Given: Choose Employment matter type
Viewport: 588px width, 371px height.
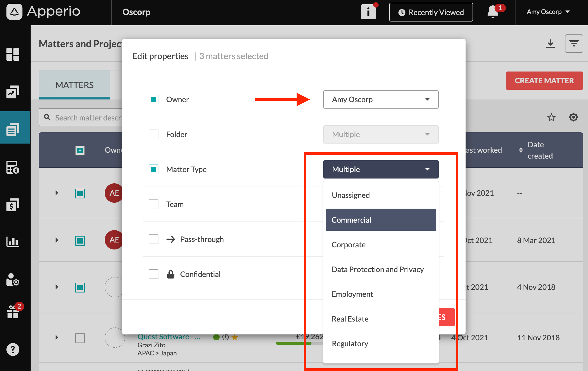Looking at the screenshot, I should pos(381,294).
